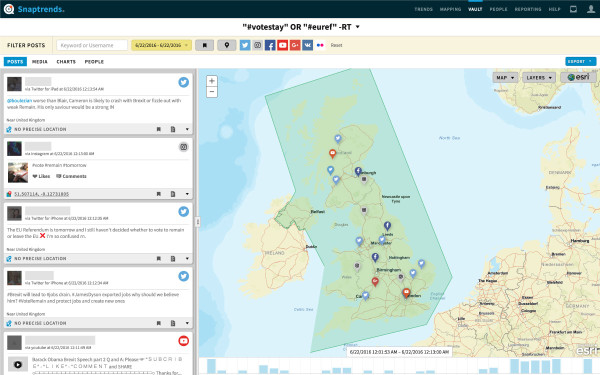Toggle the YouTube source filter

pyautogui.click(x=282, y=45)
